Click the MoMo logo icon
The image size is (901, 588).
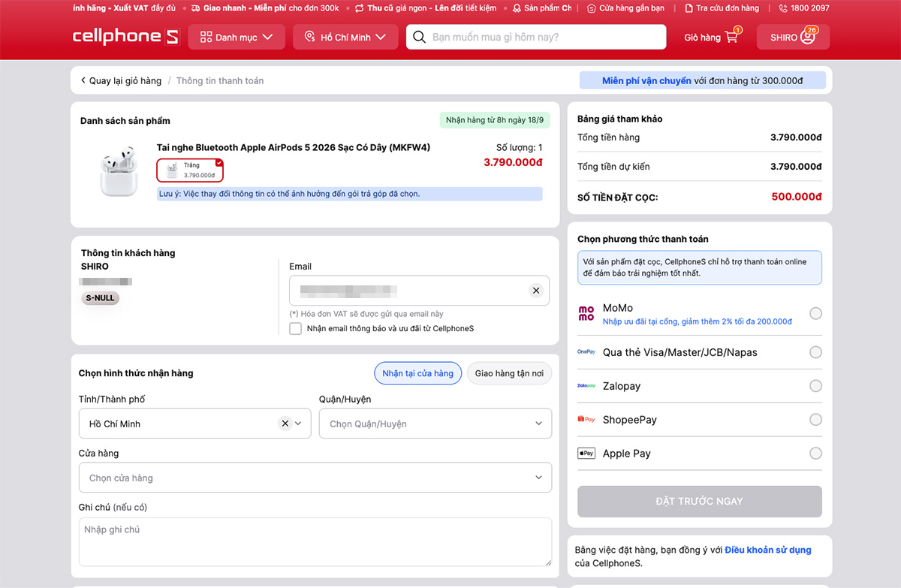click(586, 313)
